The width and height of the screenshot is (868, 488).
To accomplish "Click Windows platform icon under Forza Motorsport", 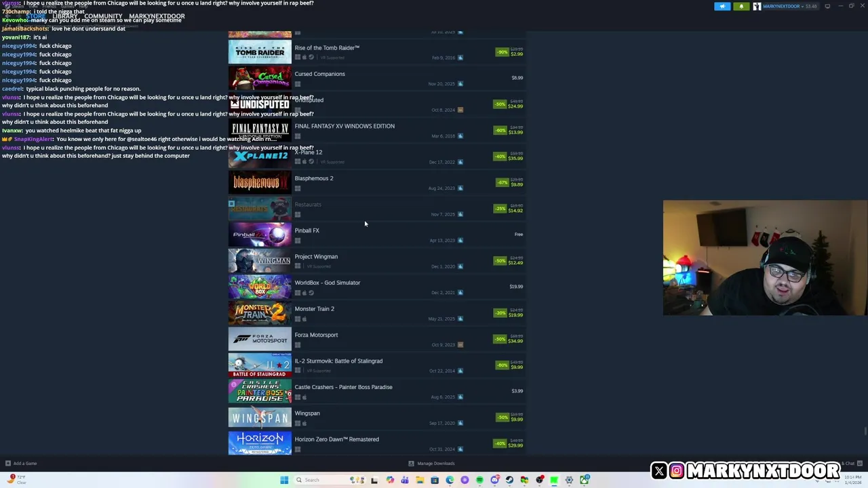I will click(x=297, y=345).
